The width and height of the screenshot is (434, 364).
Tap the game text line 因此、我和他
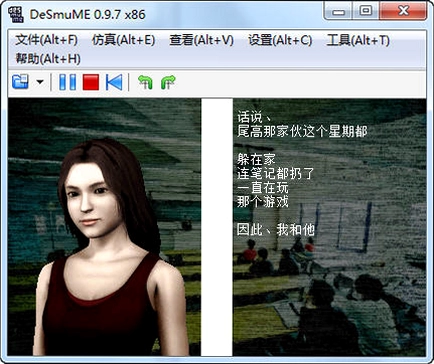(276, 229)
